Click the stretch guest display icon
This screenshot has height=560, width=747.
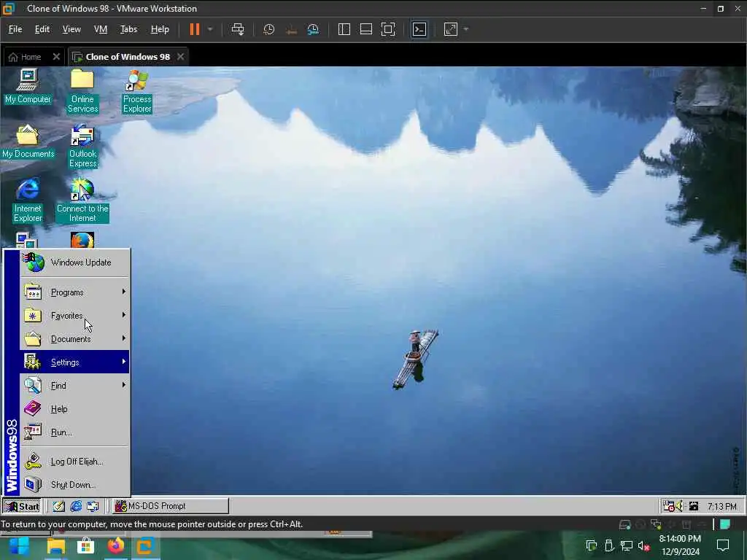point(451,29)
